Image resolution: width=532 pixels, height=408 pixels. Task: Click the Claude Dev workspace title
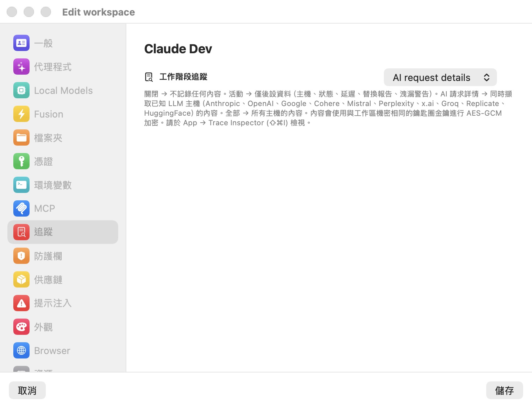178,49
